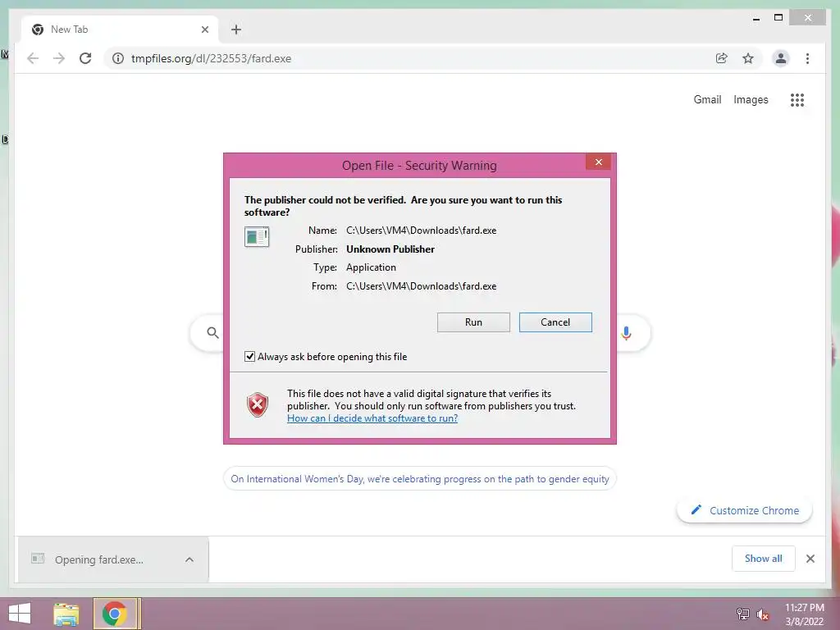Cancel the security warning dialog
840x630 pixels.
pyautogui.click(x=555, y=322)
